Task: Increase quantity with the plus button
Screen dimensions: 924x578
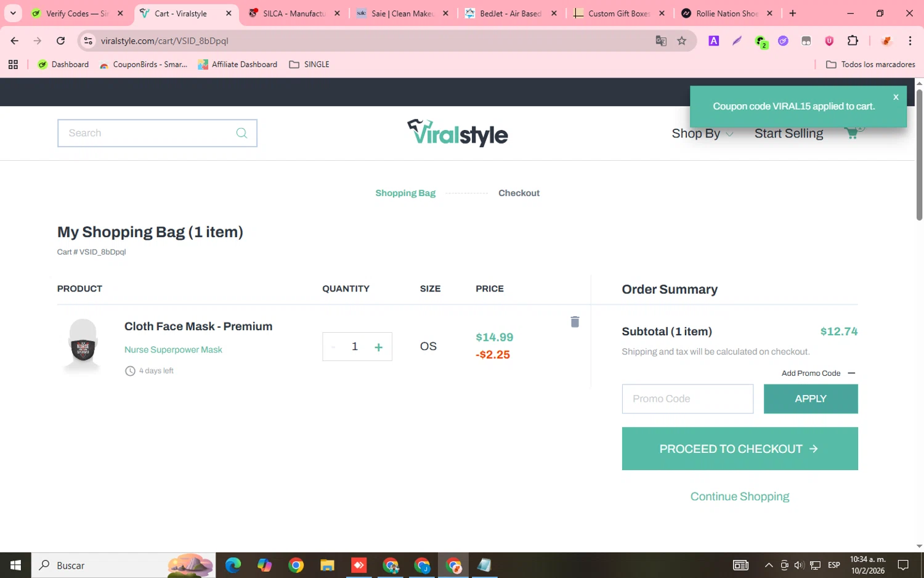Action: tap(378, 347)
